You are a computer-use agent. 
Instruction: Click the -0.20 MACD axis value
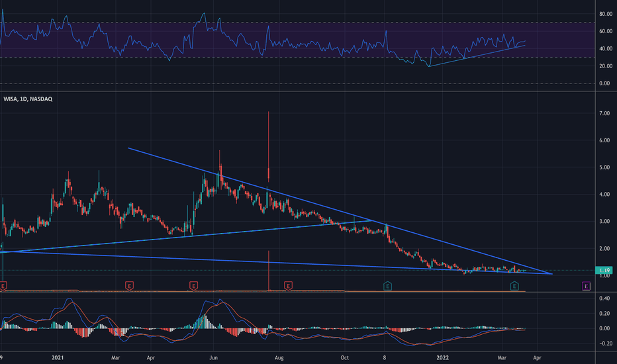point(604,343)
